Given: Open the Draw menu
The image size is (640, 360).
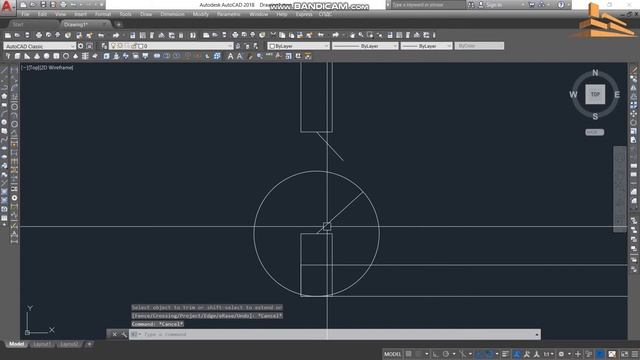Looking at the screenshot, I should click(146, 14).
